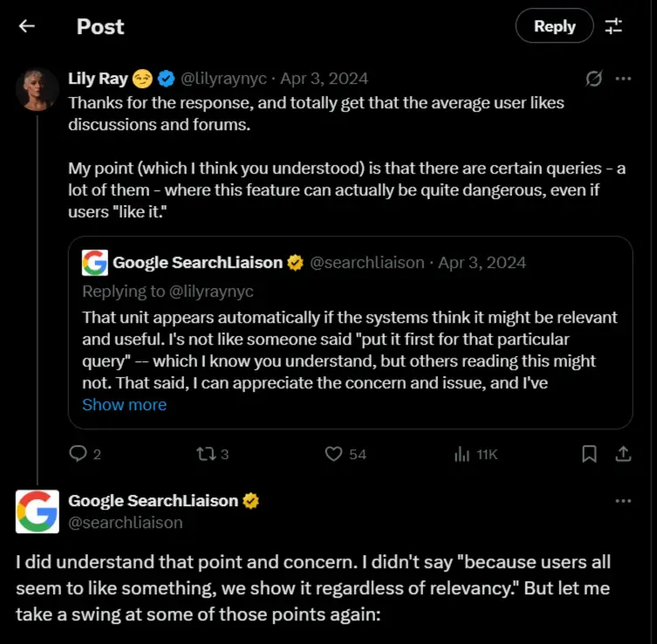Click the reply comment icon

[x=79, y=454]
